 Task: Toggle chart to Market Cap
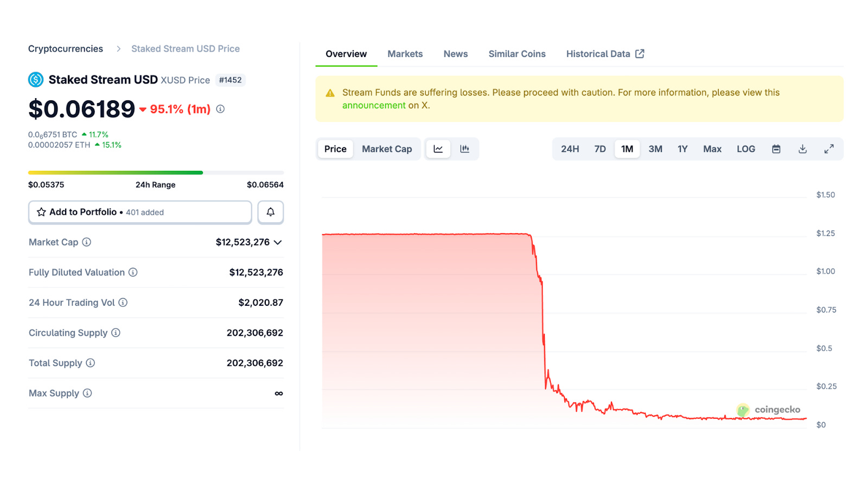[x=387, y=149]
